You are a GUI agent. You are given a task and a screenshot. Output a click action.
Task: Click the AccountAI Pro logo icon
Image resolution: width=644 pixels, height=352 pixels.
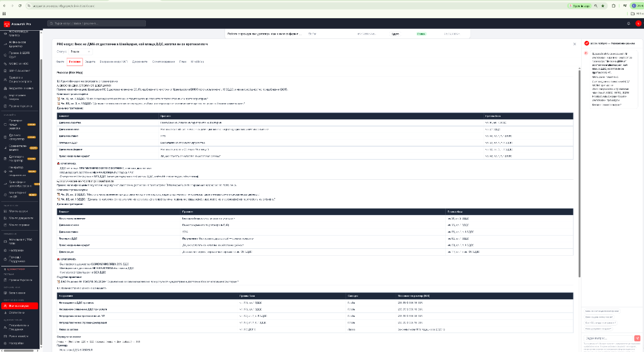(x=6, y=25)
